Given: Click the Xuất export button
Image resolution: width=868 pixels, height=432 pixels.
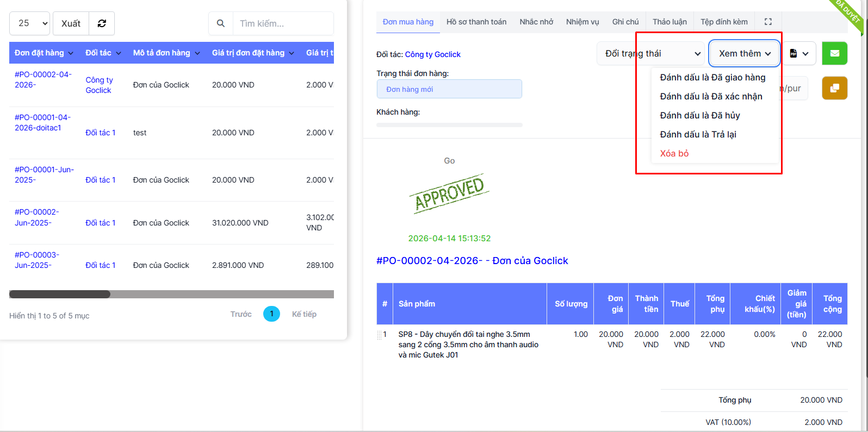Looking at the screenshot, I should pyautogui.click(x=71, y=23).
